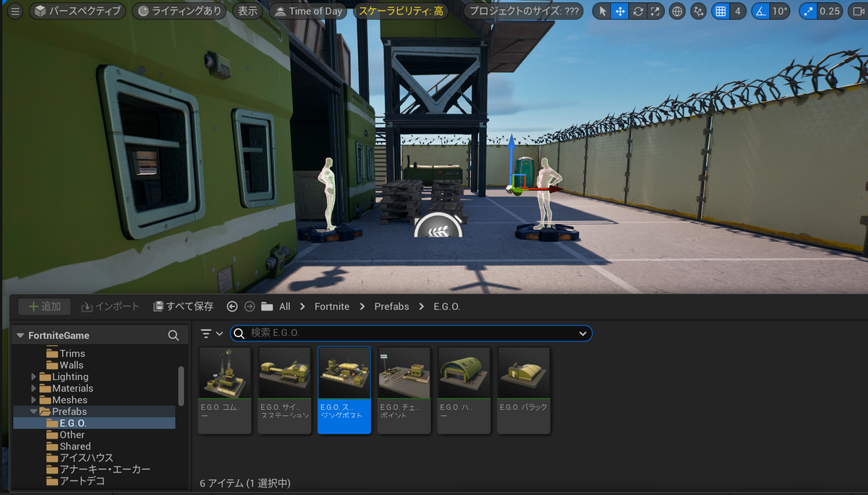Click the 追加 add button in content browser
The image size is (868, 495).
44,306
